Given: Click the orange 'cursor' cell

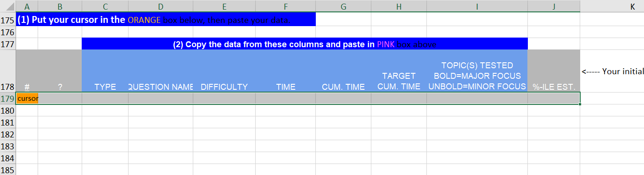Looking at the screenshot, I should (27, 98).
